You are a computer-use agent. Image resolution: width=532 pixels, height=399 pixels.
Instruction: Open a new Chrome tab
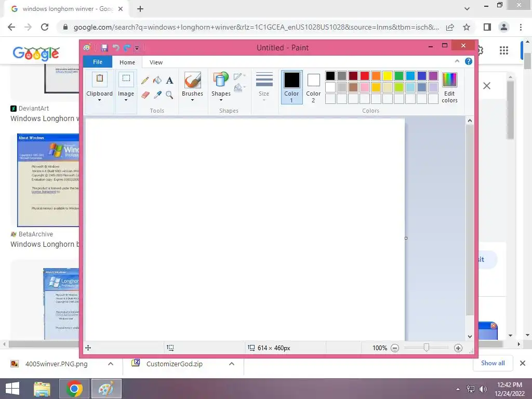[140, 9]
